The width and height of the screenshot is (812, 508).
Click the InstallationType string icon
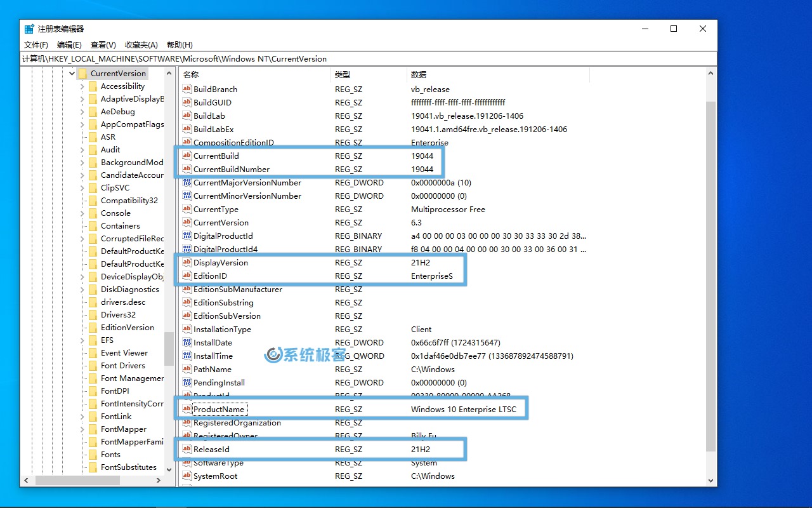pos(187,330)
